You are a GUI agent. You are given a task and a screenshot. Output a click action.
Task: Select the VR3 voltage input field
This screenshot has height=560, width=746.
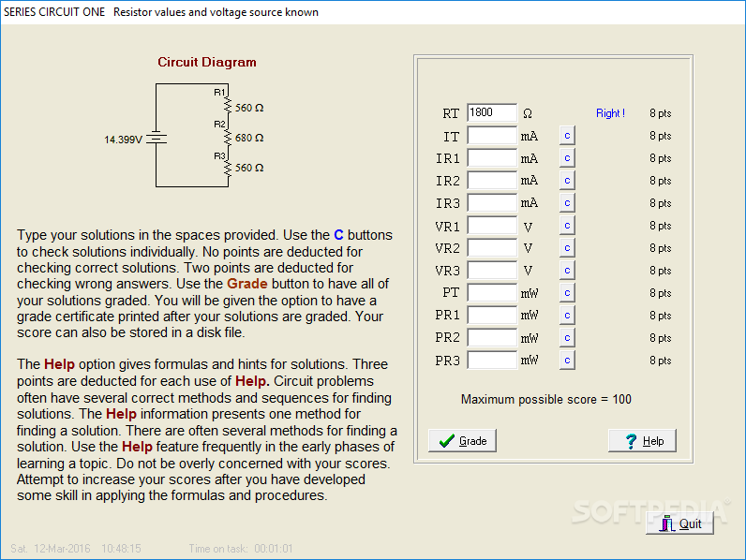point(492,271)
